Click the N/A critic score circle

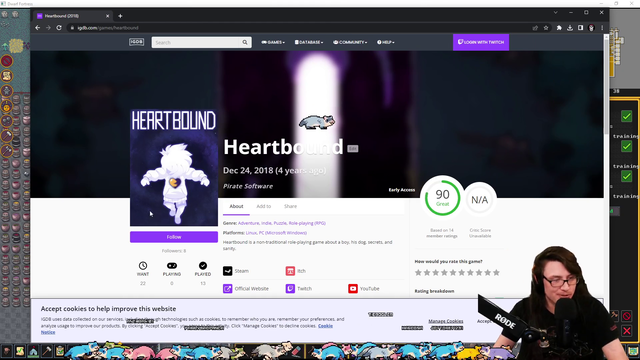tap(480, 200)
